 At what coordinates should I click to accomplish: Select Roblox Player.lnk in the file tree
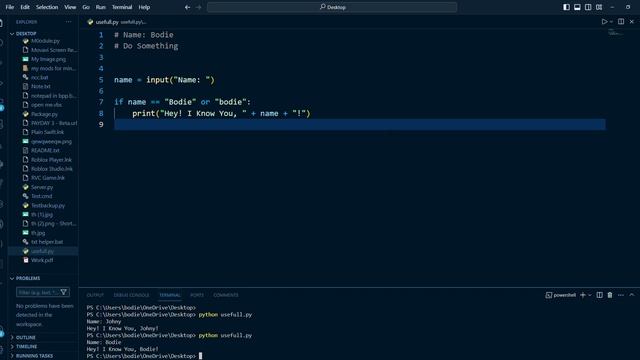pyautogui.click(x=51, y=160)
